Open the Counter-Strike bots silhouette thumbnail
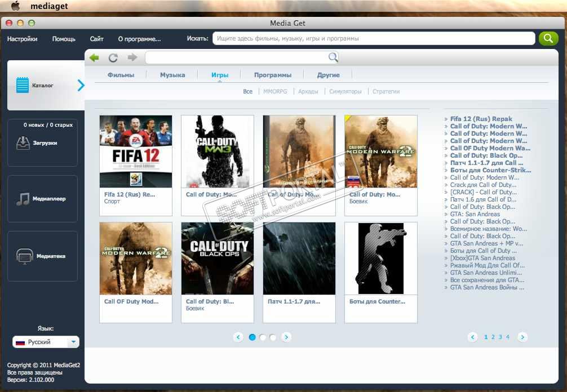Viewport: 567px width, 392px height. [381, 259]
